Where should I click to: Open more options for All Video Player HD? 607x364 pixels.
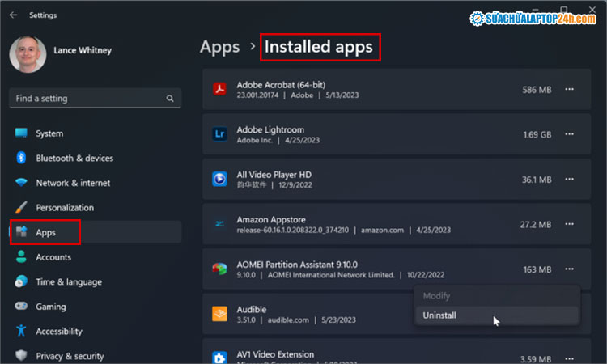pyautogui.click(x=570, y=180)
